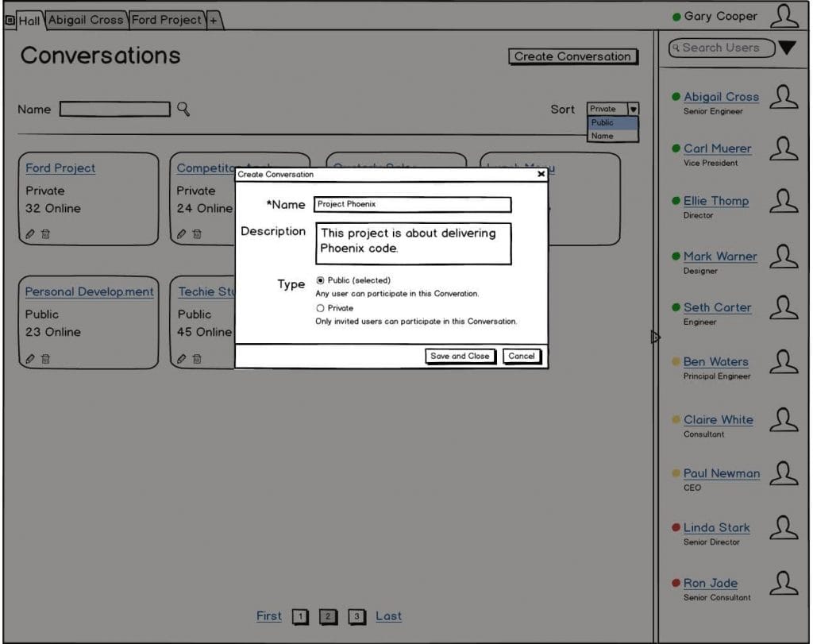This screenshot has height=644, width=813.
Task: Choose Public in the Sort dropdown list
Action: 612,122
